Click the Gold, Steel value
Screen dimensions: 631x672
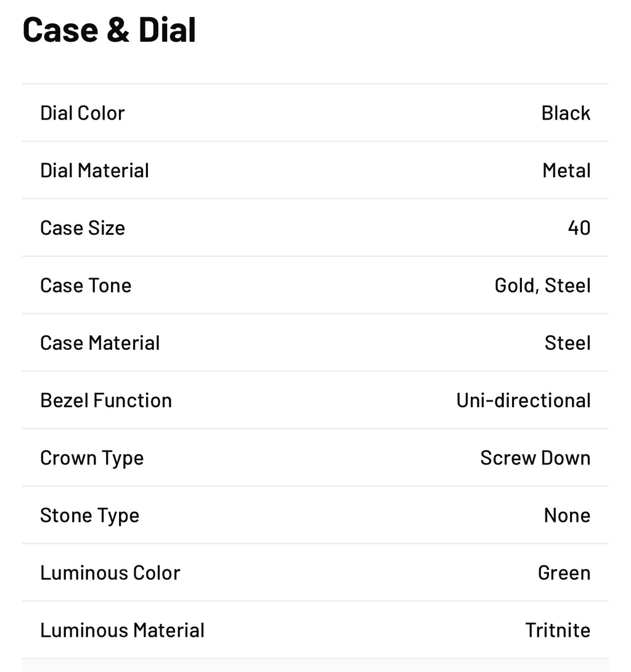point(542,286)
